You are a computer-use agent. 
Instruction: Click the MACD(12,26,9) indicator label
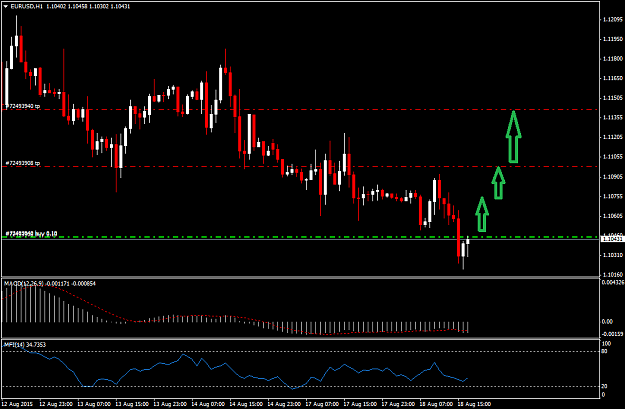[24, 283]
